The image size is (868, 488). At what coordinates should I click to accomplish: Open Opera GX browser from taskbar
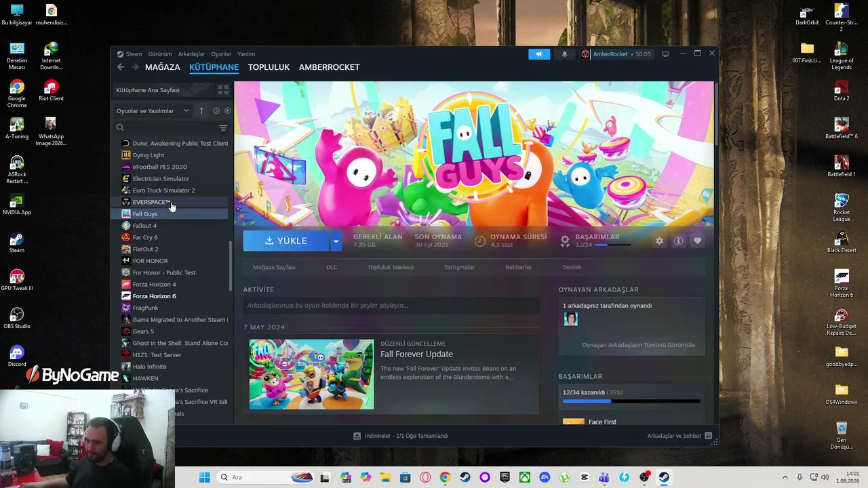coord(425,477)
